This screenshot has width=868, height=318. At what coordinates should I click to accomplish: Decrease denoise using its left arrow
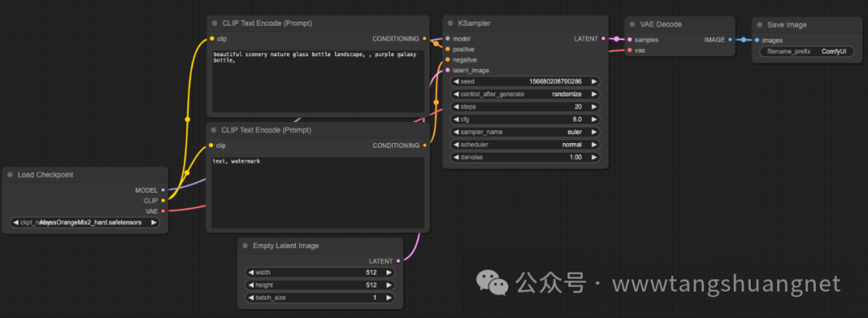coord(457,157)
